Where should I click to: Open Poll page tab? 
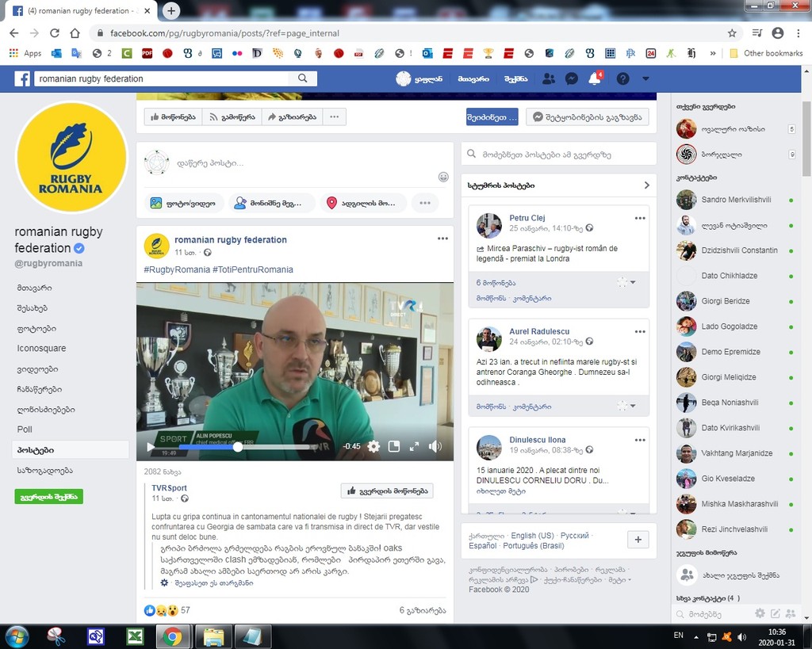pos(25,429)
